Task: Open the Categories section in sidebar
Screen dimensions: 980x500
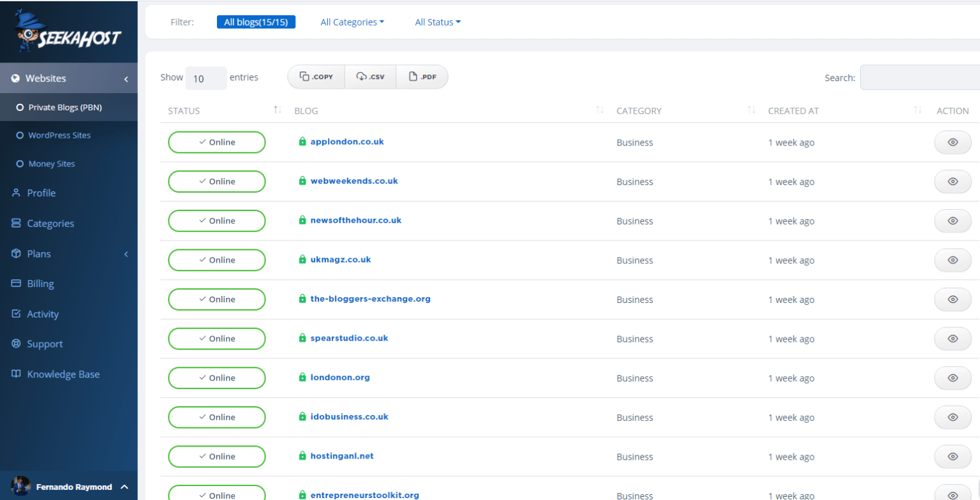Action: coord(50,224)
